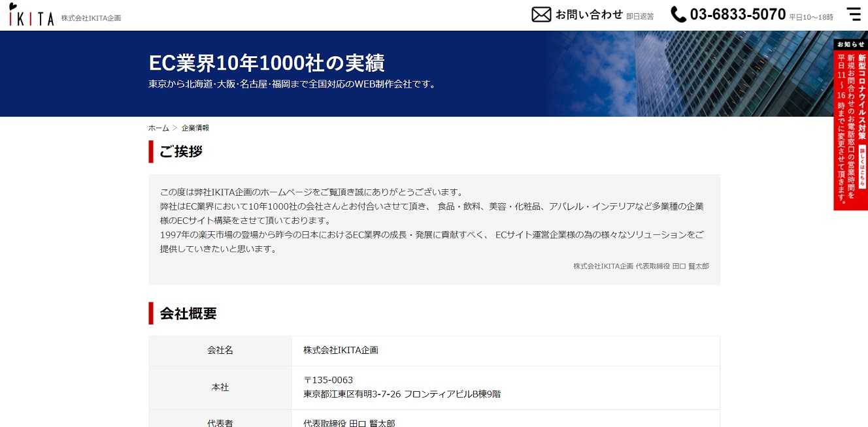The height and width of the screenshot is (427, 868).
Task: Select 企業情報 in the breadcrumb
Action: point(195,128)
